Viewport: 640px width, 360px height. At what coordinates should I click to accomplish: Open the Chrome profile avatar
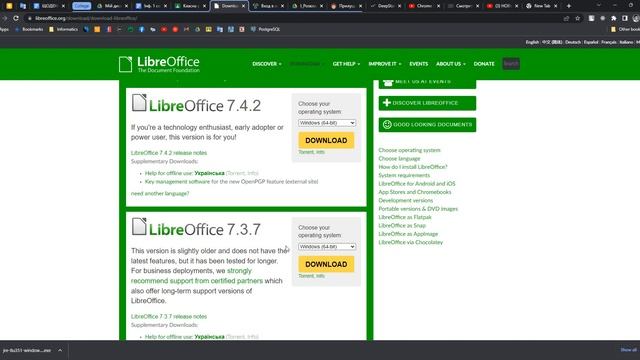pyautogui.click(x=636, y=18)
